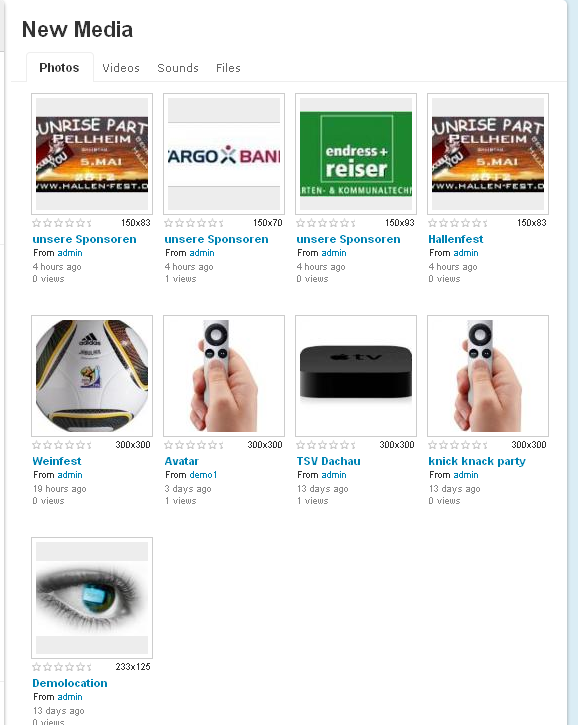This screenshot has width=578, height=725.
Task: Open the Sounds tab
Action: coord(178,68)
